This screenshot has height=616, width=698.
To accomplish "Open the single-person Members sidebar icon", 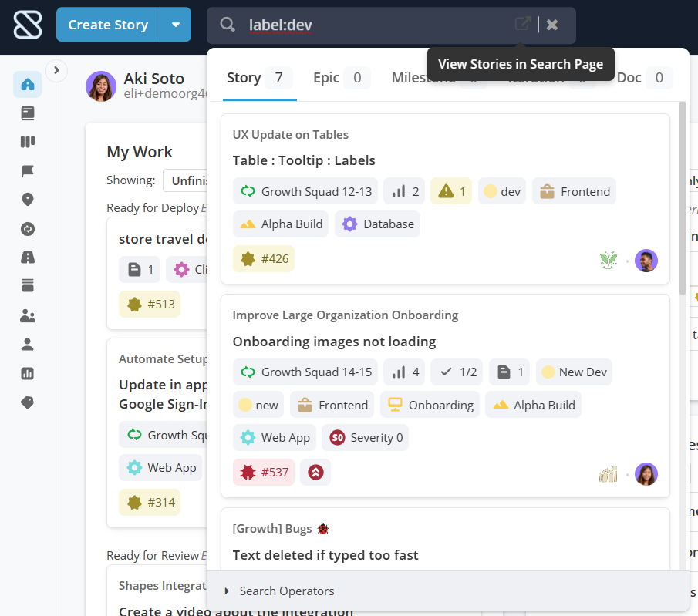I will coord(28,344).
